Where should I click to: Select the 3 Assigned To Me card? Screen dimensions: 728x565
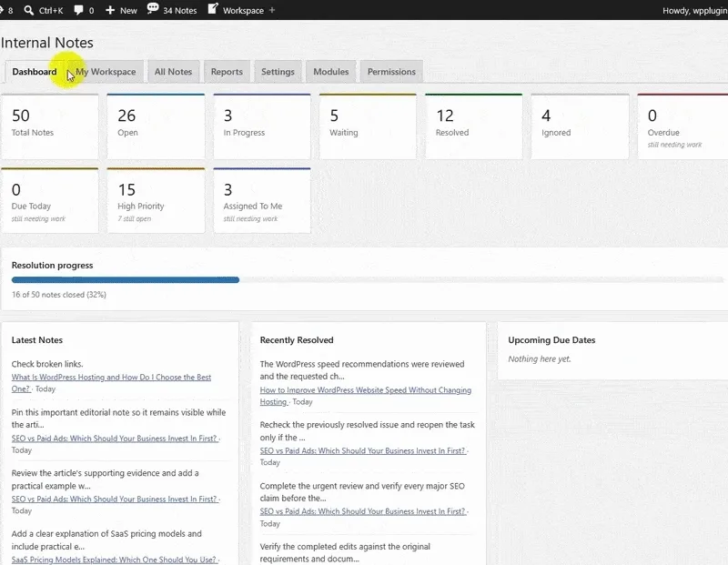pos(262,200)
